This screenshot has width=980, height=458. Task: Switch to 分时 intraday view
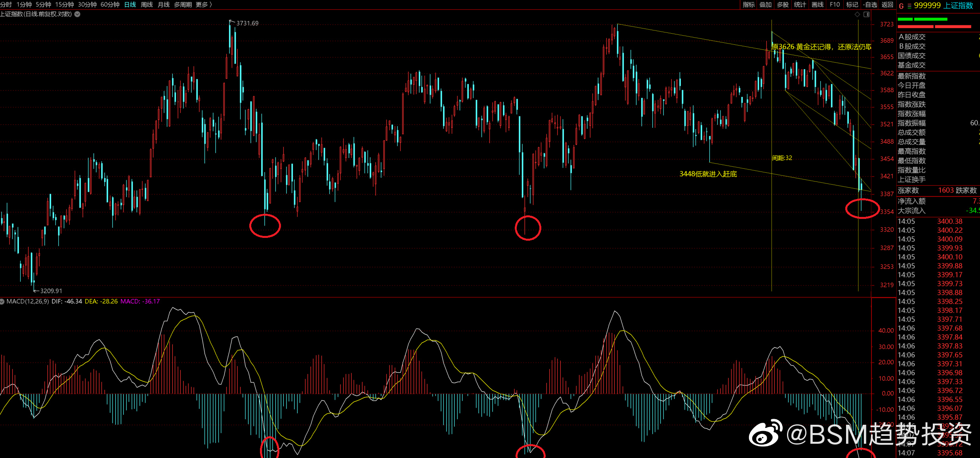tap(6, 5)
